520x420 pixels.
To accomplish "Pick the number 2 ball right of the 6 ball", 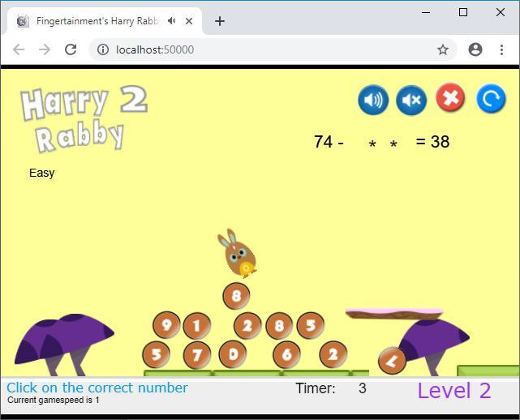I will point(333,354).
